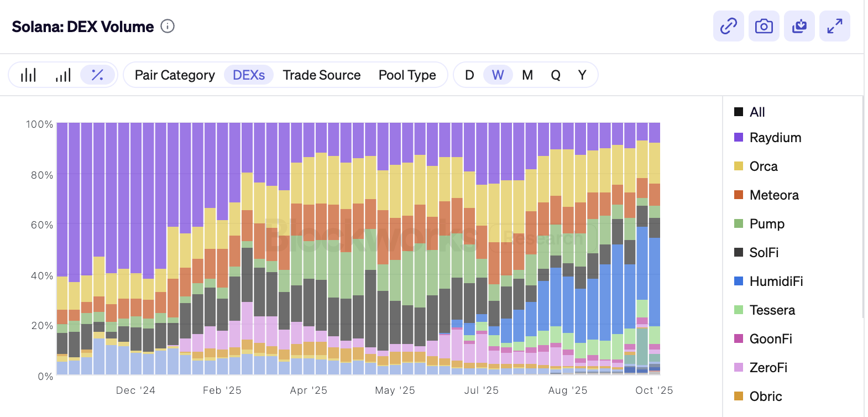Select the percentage view icon

coord(97,75)
